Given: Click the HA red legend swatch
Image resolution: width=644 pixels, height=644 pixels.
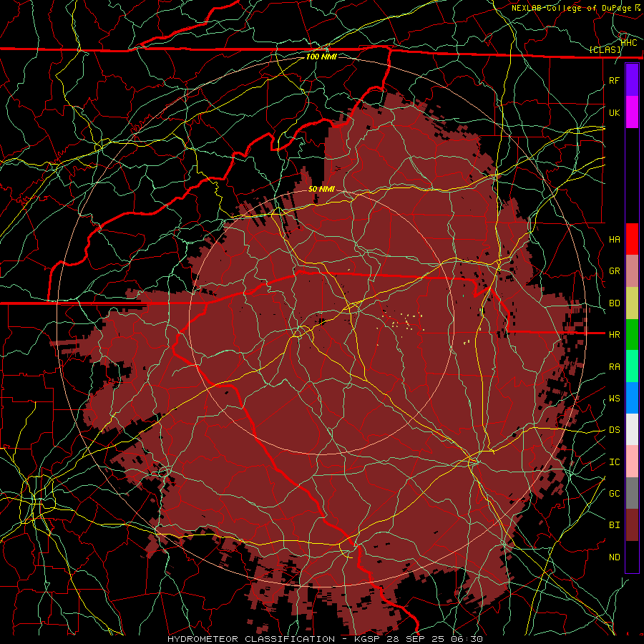Looking at the screenshot, I should 632,239.
